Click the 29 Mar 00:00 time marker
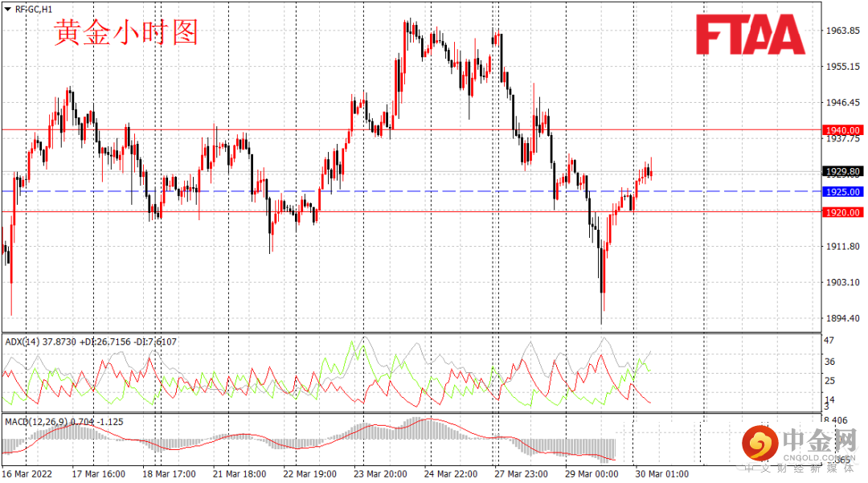868x483 pixels. [592, 474]
